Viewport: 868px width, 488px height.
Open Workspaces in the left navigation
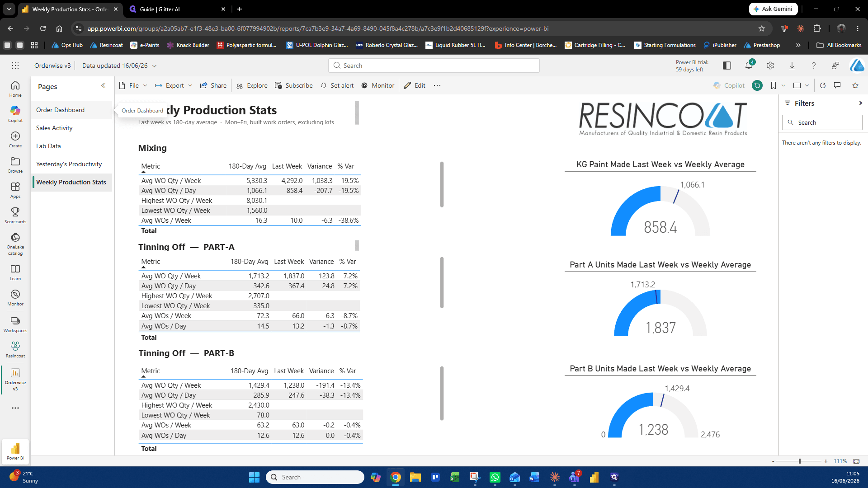pos(15,324)
